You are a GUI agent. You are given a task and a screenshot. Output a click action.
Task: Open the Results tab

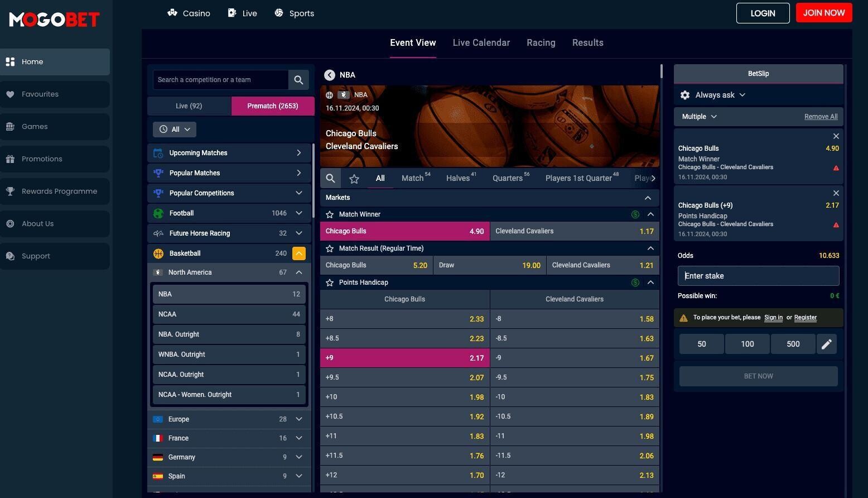pyautogui.click(x=587, y=43)
